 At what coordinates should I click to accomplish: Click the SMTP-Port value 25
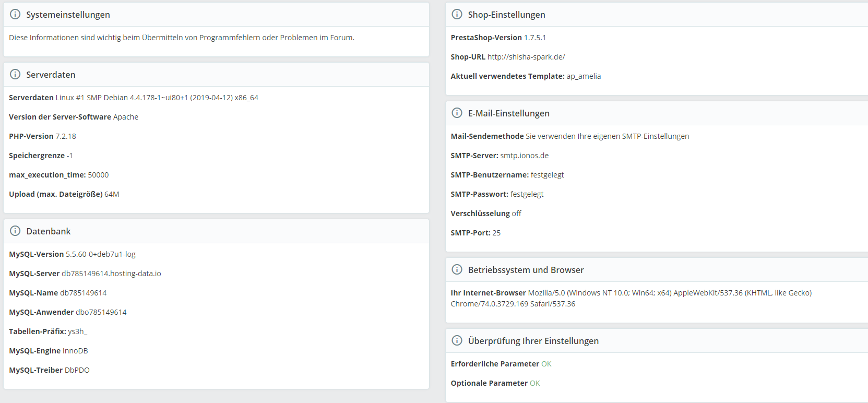click(x=496, y=233)
